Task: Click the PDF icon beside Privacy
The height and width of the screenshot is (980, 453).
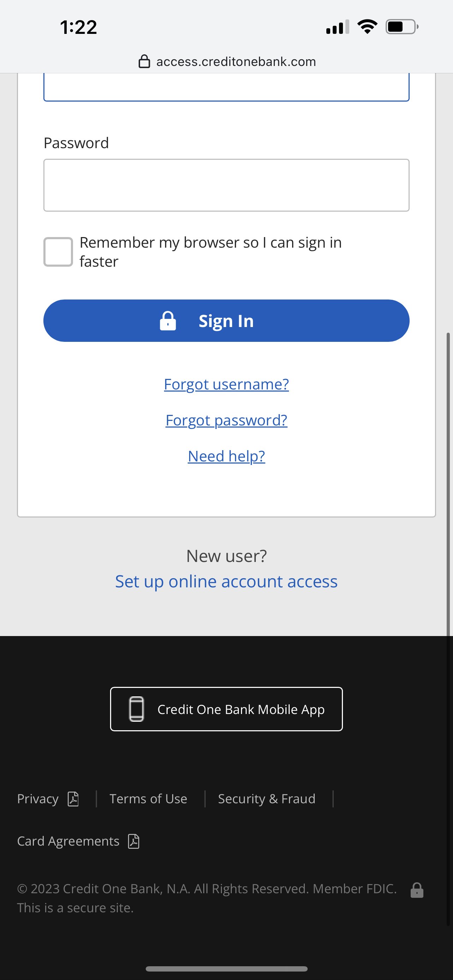Action: pyautogui.click(x=73, y=799)
